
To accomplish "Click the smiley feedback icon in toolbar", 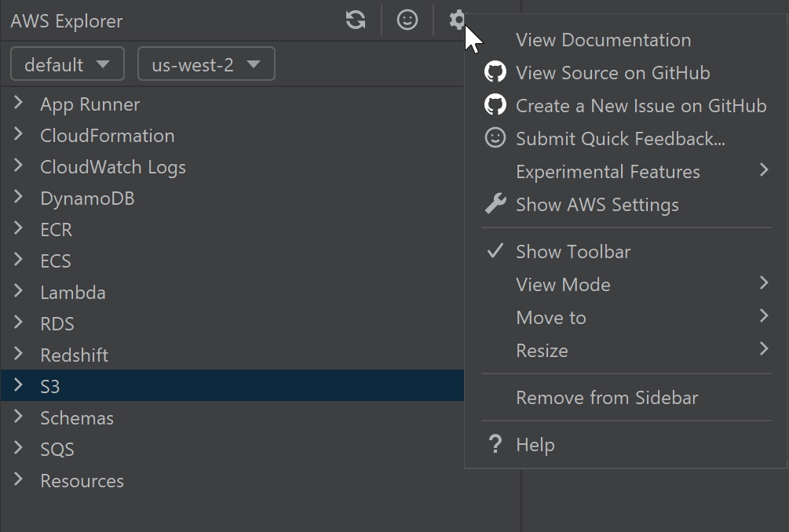I will [407, 20].
